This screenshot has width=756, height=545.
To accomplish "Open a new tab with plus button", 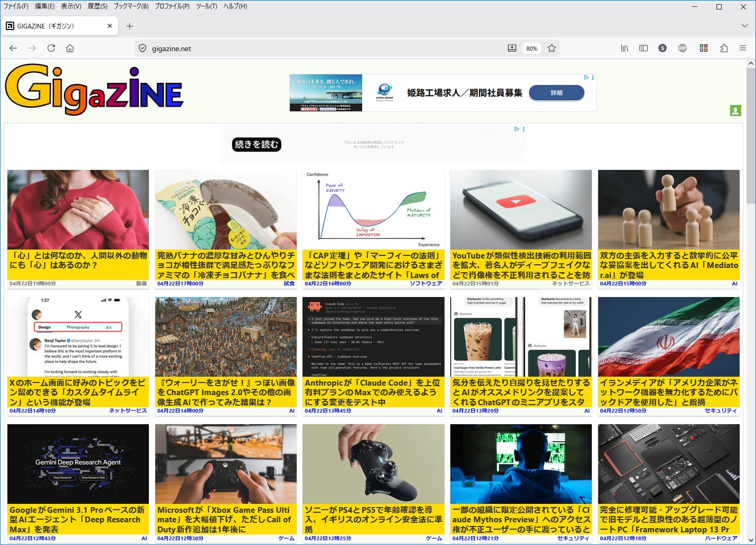I will click(x=130, y=26).
